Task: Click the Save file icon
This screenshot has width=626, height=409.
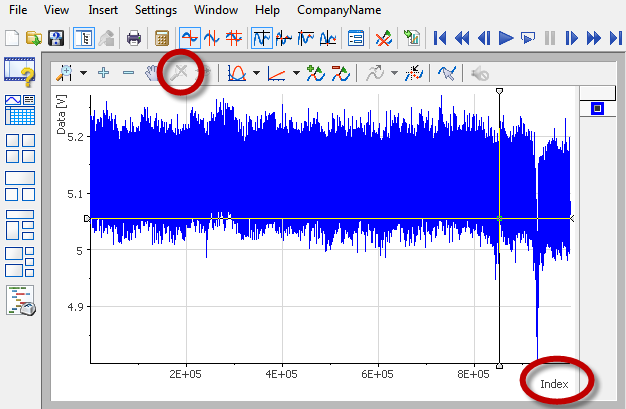Action: (x=57, y=39)
